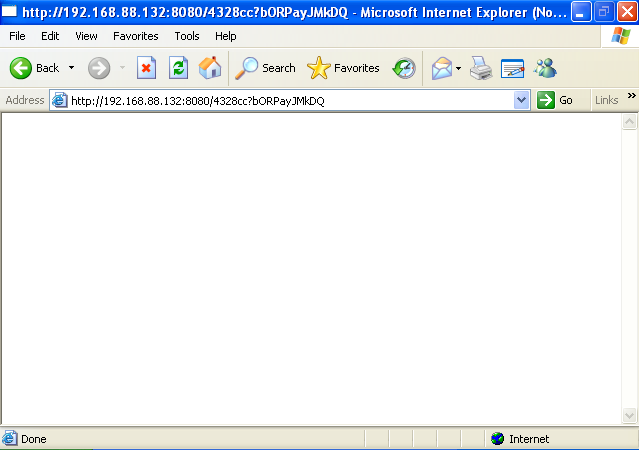Viewport: 639px width, 450px height.
Task: Open the Tools menu
Action: [187, 36]
